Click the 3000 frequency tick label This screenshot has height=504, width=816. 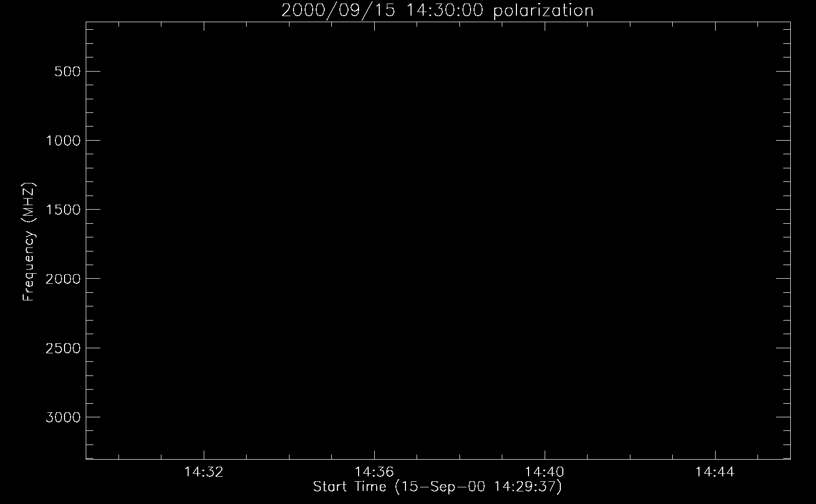(x=63, y=417)
